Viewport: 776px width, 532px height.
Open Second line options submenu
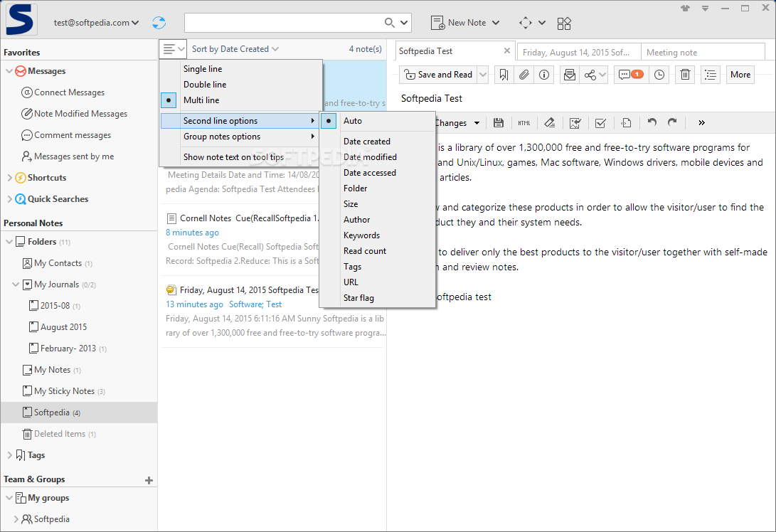click(x=242, y=121)
